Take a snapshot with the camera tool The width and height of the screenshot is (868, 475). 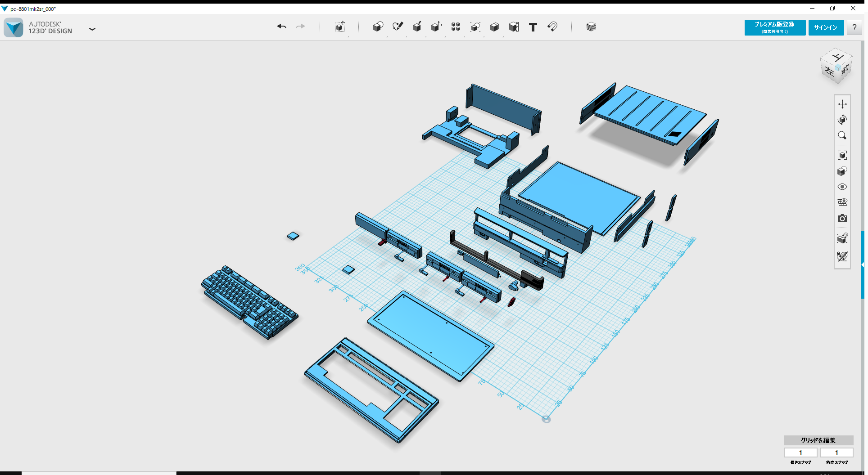842,219
